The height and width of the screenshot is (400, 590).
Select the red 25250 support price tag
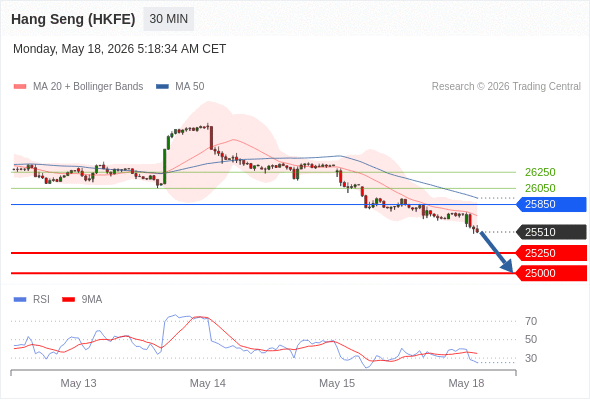(551, 253)
